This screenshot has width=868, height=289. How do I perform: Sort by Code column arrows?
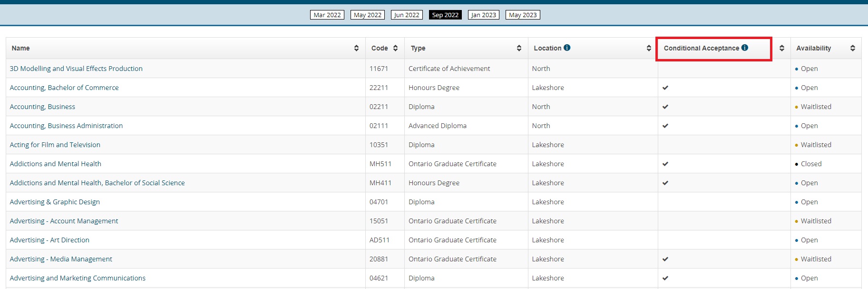(x=395, y=48)
